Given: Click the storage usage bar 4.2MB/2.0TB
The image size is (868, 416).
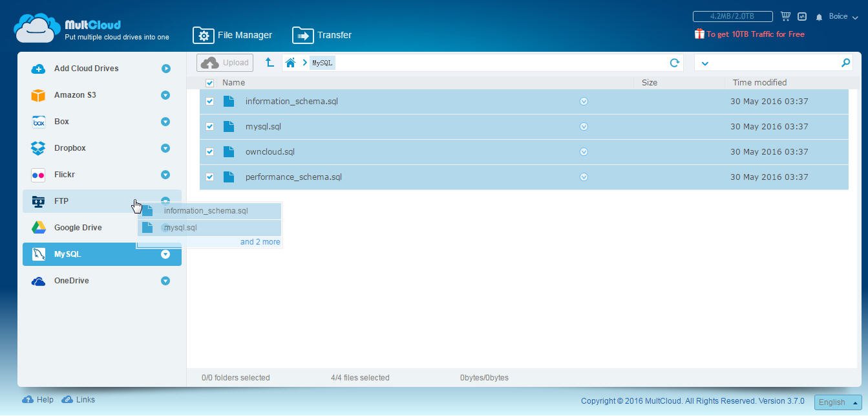Looking at the screenshot, I should click(x=732, y=16).
